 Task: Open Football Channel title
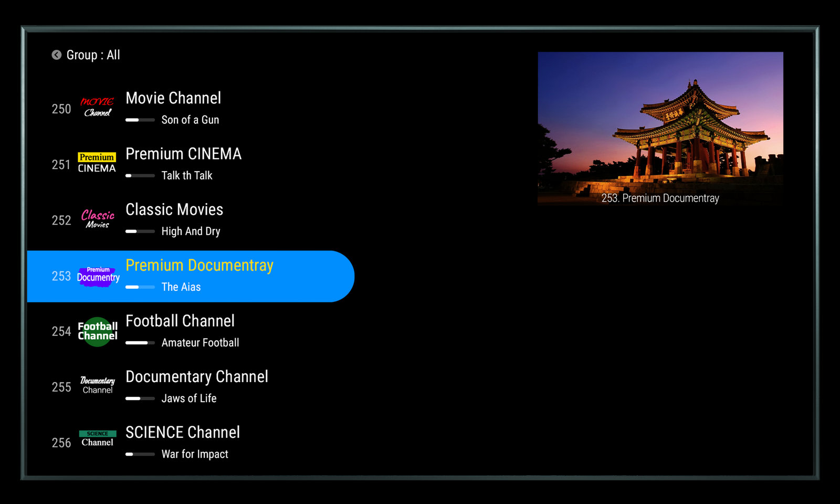180,321
